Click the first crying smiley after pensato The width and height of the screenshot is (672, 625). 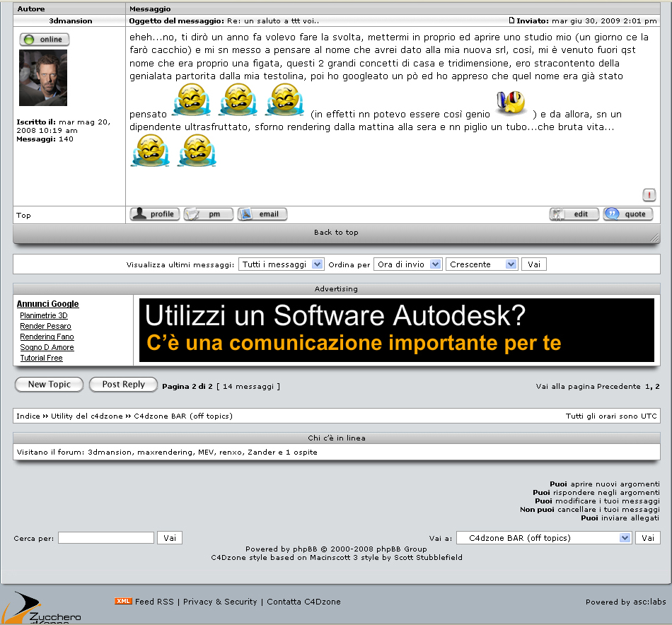[x=192, y=99]
